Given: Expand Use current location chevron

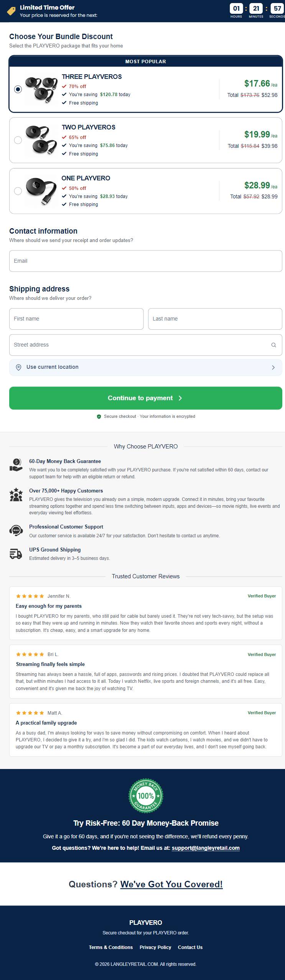Looking at the screenshot, I should pos(273,368).
